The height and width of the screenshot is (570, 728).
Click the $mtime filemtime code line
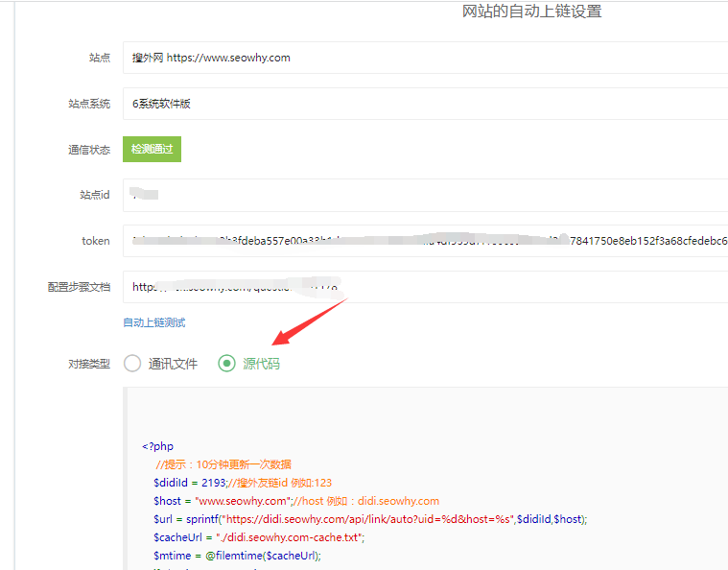coord(237,555)
